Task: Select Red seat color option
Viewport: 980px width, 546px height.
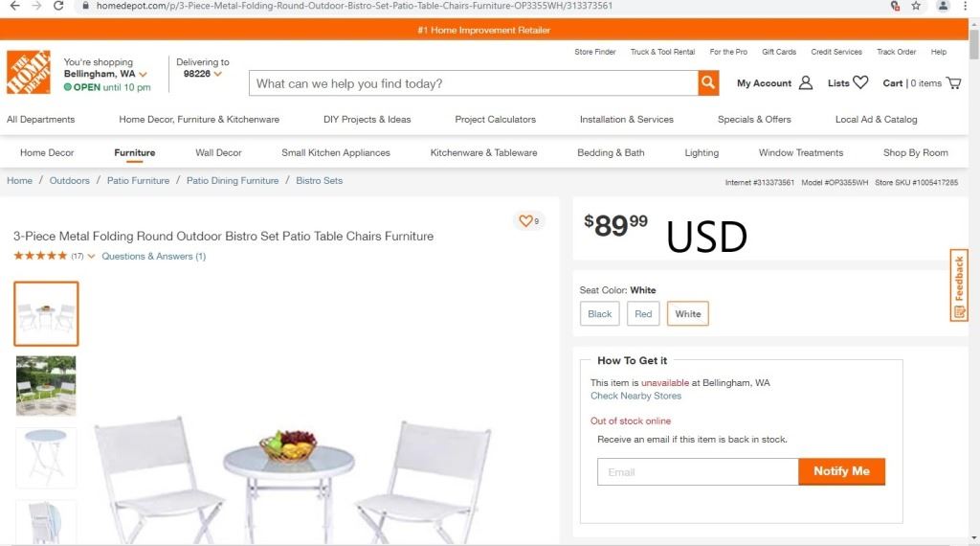Action: click(x=643, y=314)
